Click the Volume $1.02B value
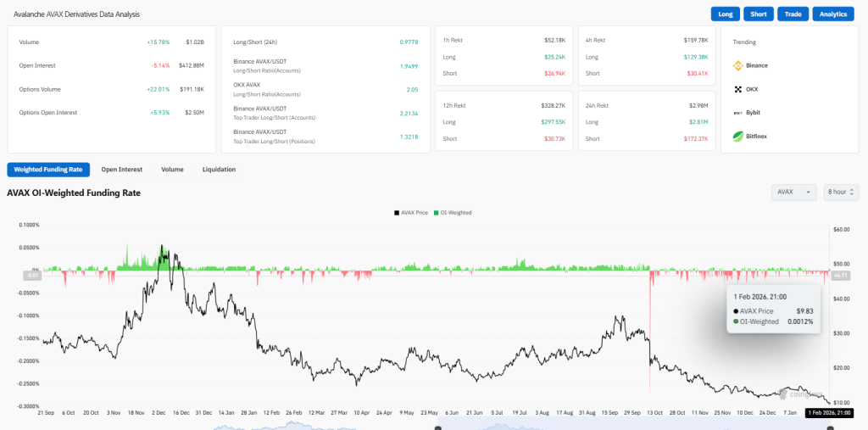The height and width of the screenshot is (430, 868). coord(194,42)
